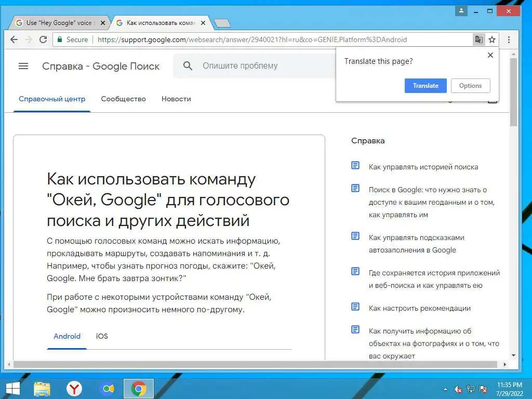Click the vertical scrollbar thumb

click(513, 92)
